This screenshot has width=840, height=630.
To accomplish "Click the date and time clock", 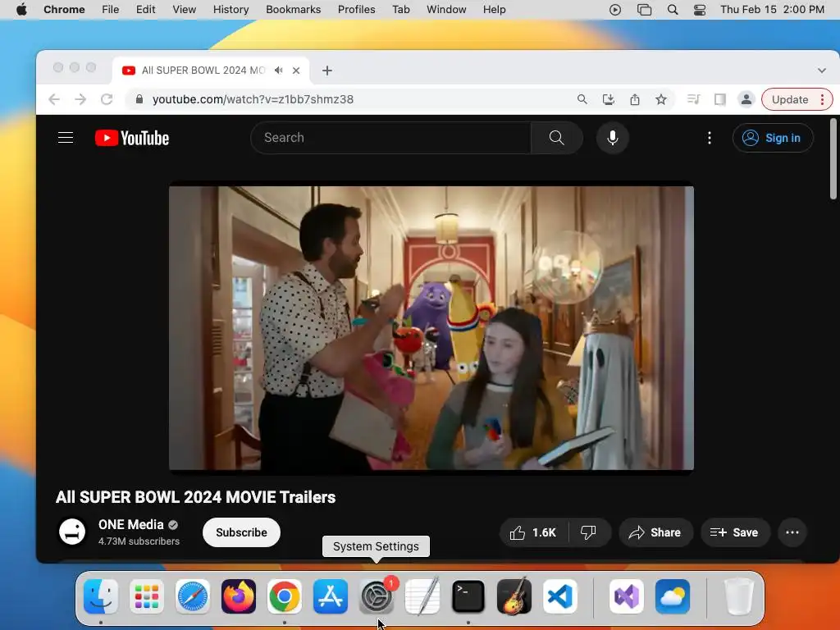I will [x=772, y=9].
